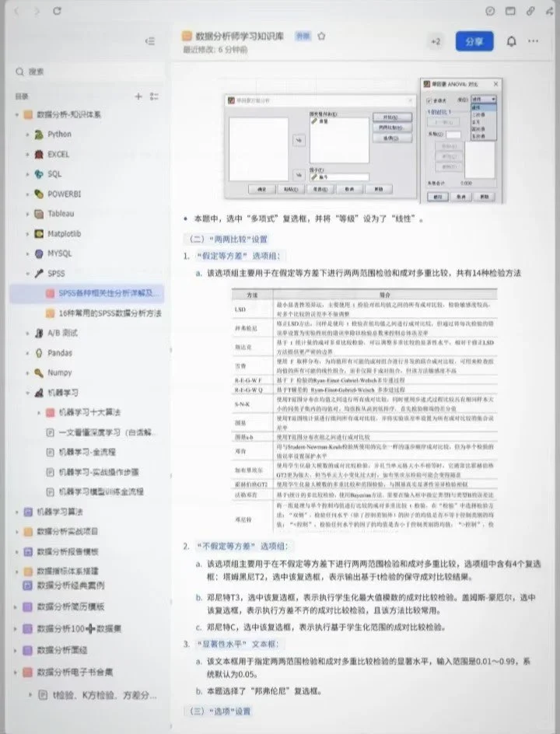Click the SPSS item icon

[x=39, y=274]
